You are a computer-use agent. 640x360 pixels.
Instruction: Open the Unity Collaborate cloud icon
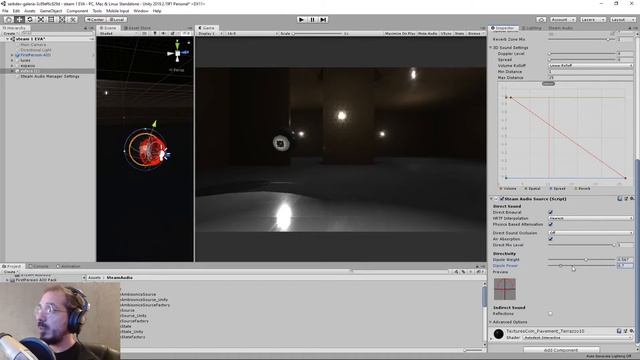(x=541, y=20)
